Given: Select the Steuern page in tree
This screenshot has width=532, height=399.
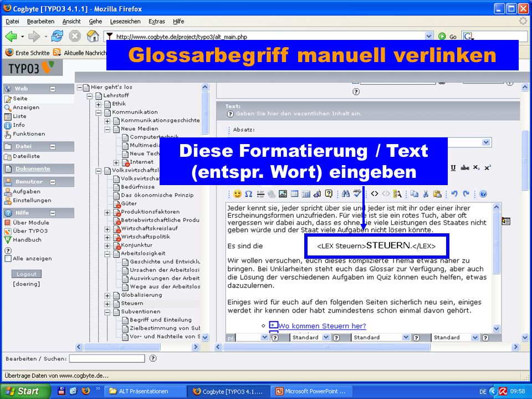Looking at the screenshot, I should pyautogui.click(x=132, y=303).
